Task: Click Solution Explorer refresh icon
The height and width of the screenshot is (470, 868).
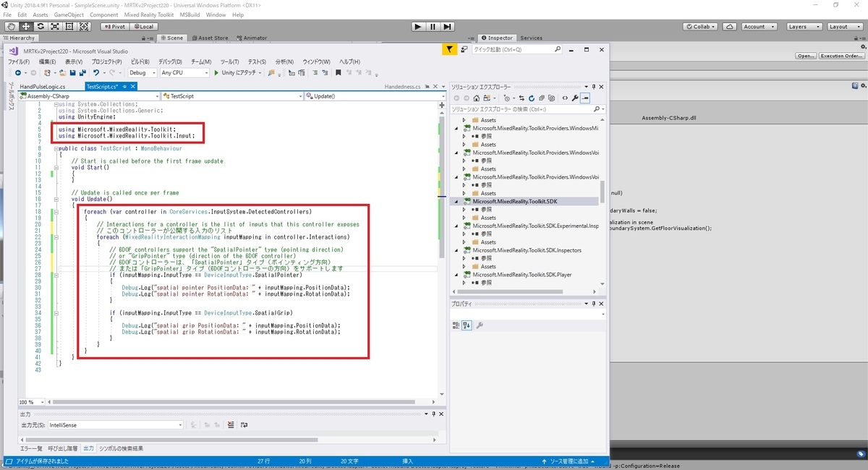Action: (532, 98)
